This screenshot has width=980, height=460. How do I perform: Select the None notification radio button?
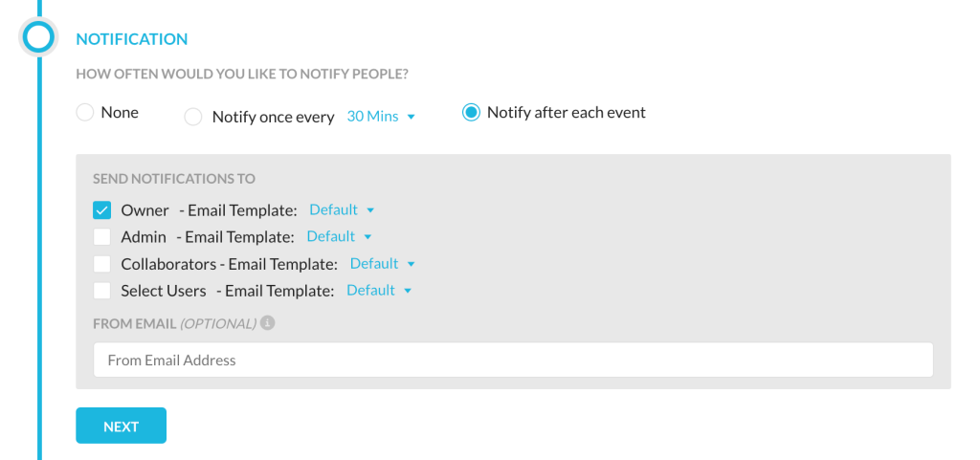pos(85,113)
